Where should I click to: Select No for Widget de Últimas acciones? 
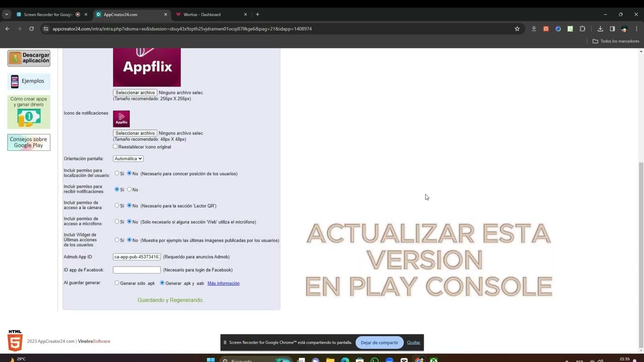tap(129, 240)
